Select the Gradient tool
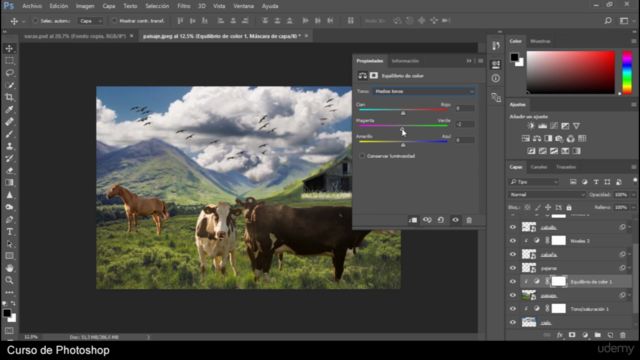The image size is (640, 360). 9,182
